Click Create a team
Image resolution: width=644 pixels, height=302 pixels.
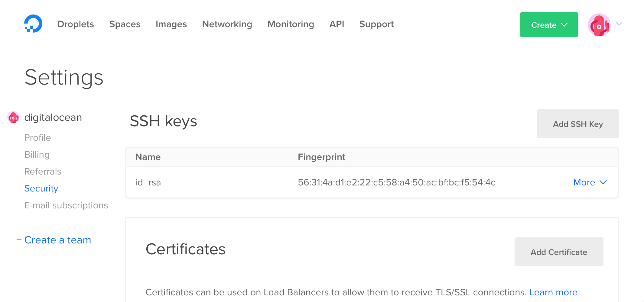point(53,240)
